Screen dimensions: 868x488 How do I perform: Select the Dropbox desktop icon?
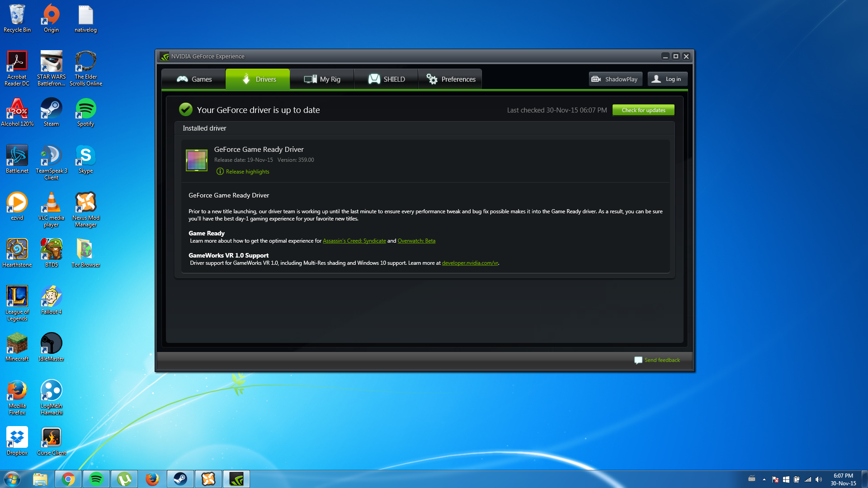coord(17,441)
